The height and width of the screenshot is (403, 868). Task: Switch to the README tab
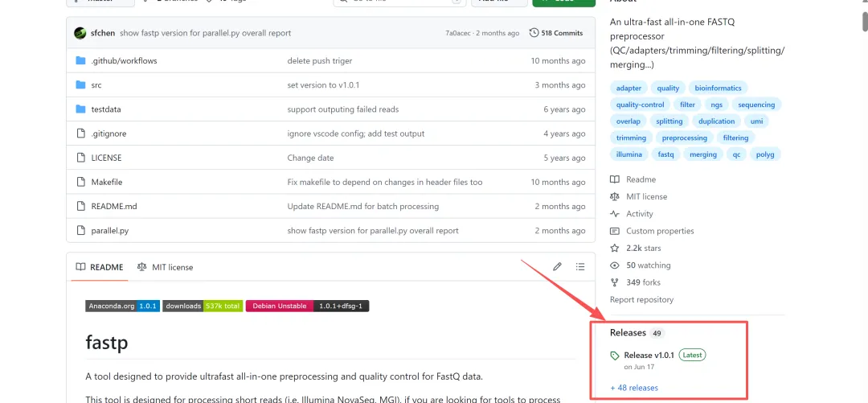[x=100, y=267]
